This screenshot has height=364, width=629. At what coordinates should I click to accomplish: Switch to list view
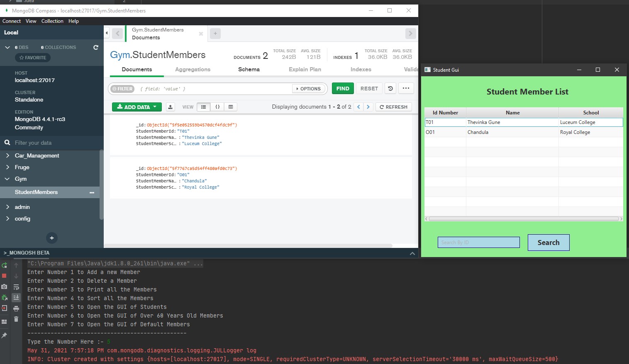[203, 107]
